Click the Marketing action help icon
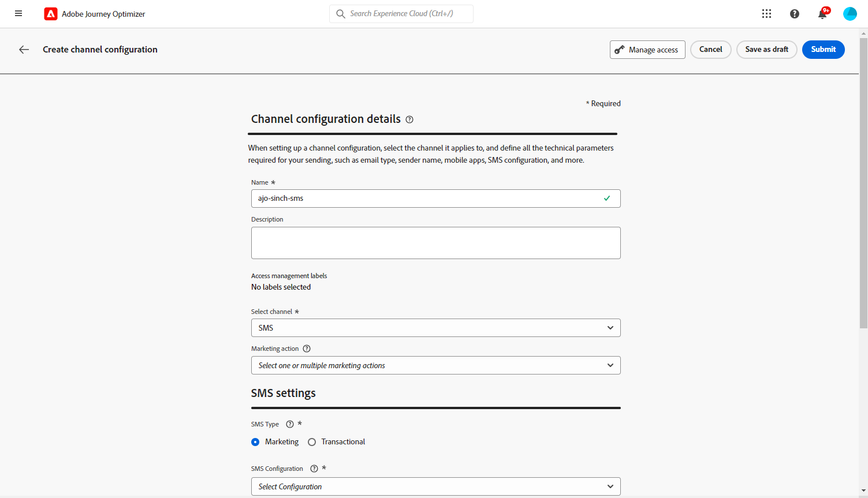The width and height of the screenshot is (868, 498). click(307, 349)
